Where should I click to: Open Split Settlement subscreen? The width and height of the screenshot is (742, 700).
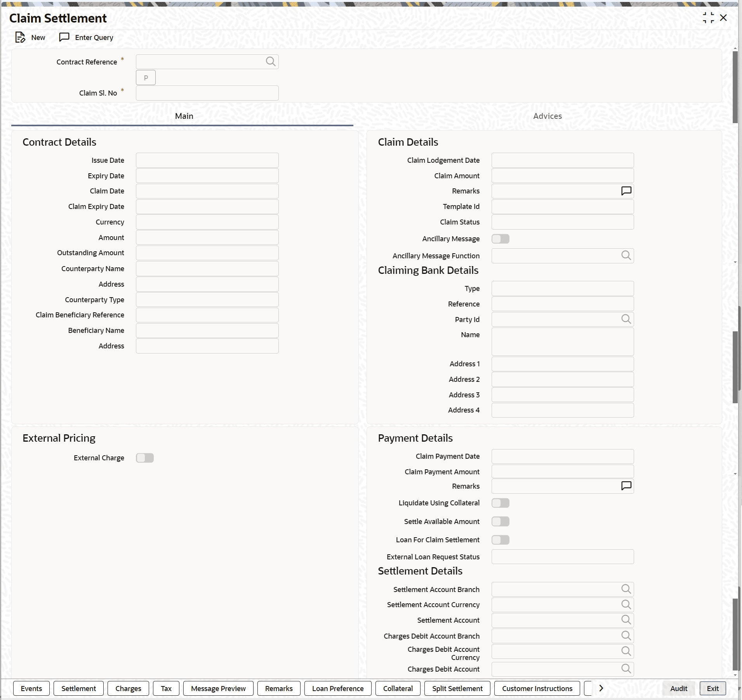457,688
